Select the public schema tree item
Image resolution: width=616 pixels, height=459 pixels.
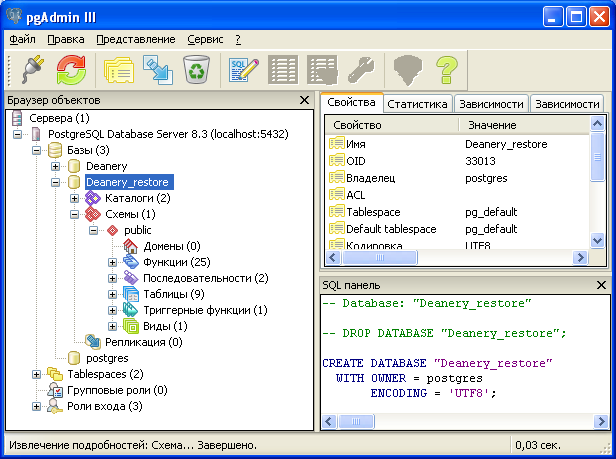click(x=138, y=230)
